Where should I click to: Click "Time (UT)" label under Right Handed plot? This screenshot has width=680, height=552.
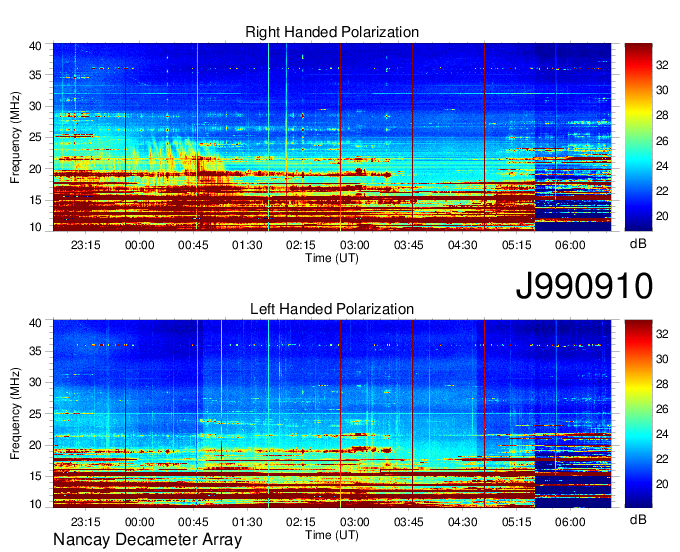click(x=332, y=258)
